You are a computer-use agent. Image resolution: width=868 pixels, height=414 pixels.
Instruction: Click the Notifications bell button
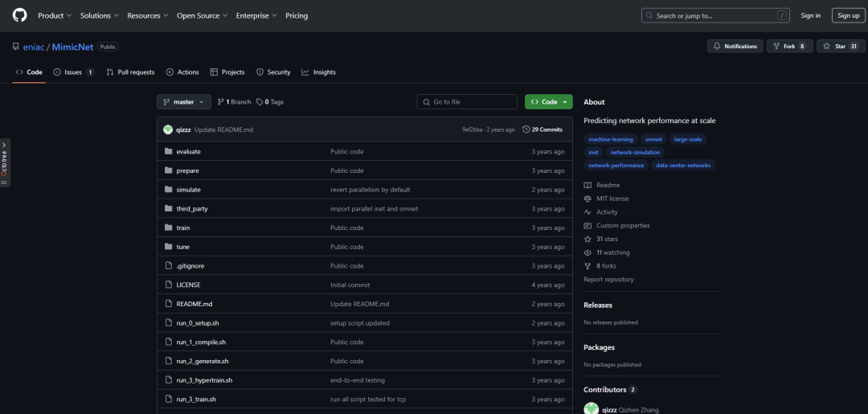735,47
